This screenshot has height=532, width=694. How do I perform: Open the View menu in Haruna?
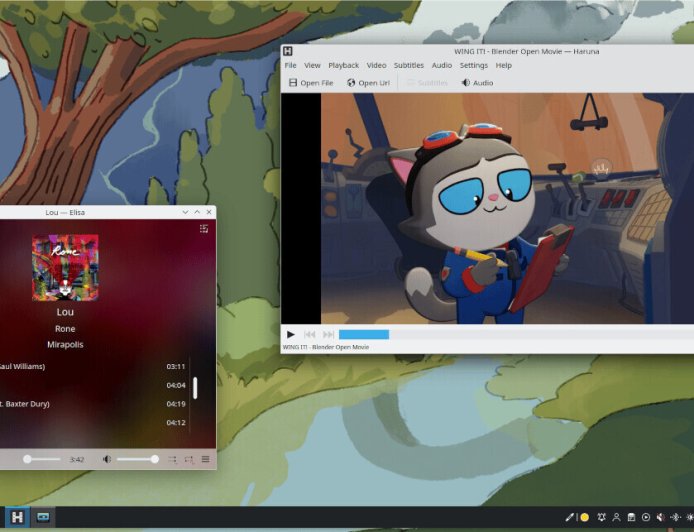(312, 65)
